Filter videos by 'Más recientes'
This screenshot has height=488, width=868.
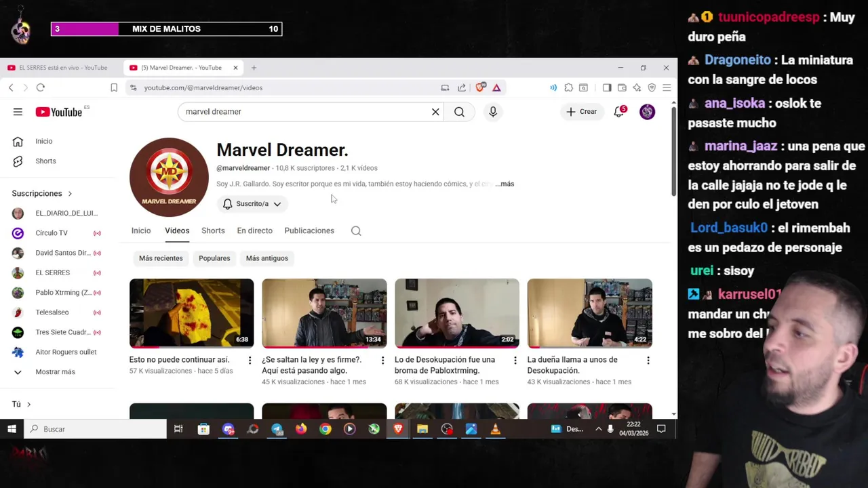(161, 258)
